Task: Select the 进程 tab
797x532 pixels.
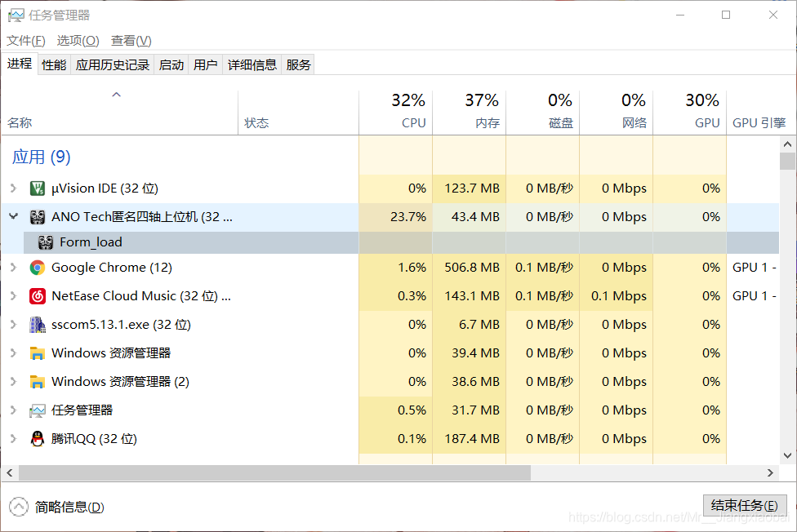Action: coord(20,64)
